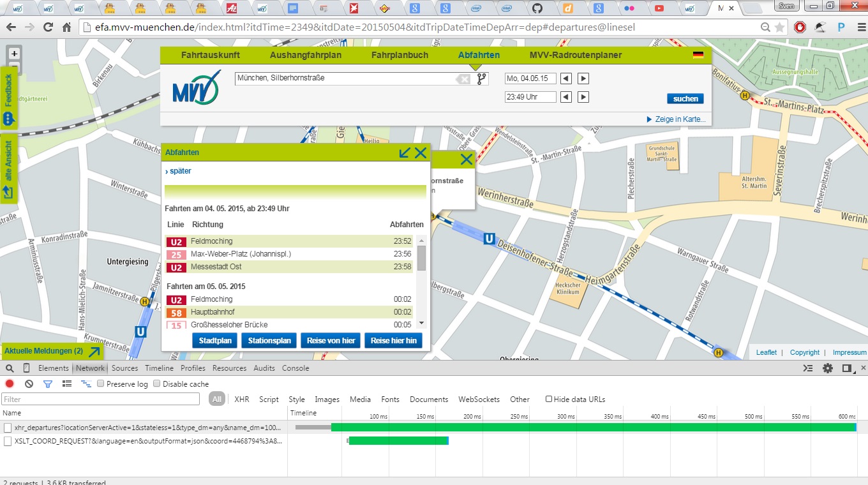Viewport: 868px width, 485px height.
Task: Click the U-Bahn symbol on Deisenhofener Straße
Action: 489,239
